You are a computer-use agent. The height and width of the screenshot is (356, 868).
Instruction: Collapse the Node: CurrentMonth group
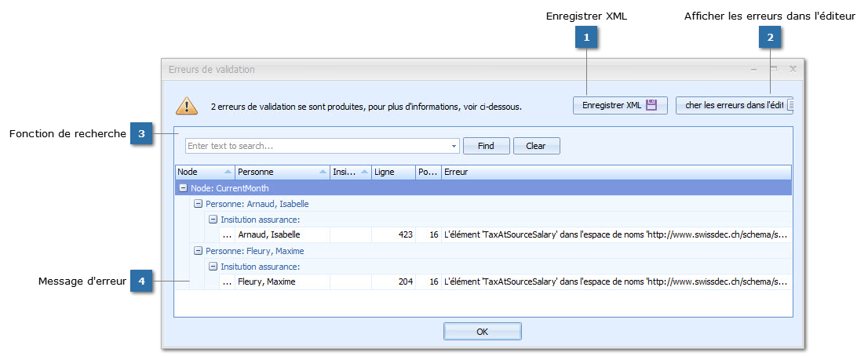point(183,188)
